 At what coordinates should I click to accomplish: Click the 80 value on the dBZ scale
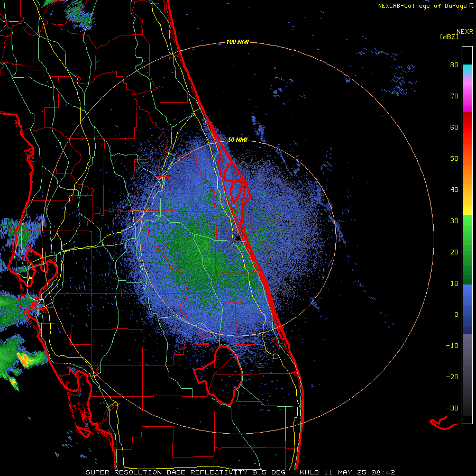coord(454,65)
